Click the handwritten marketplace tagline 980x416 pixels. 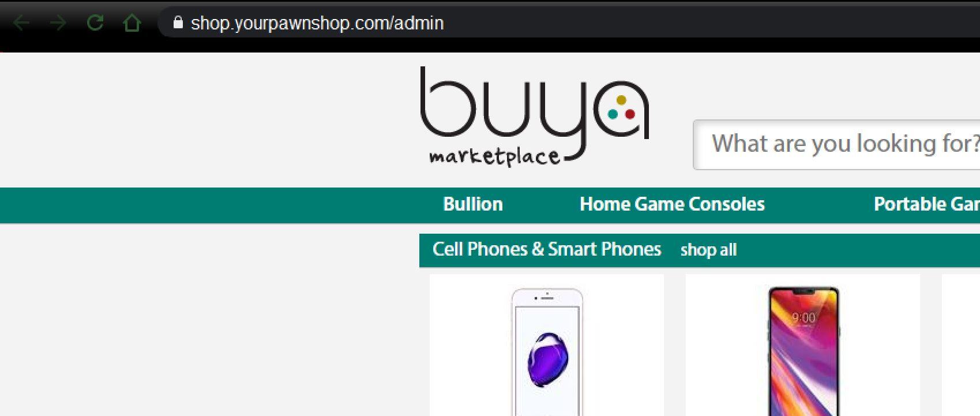coord(494,156)
